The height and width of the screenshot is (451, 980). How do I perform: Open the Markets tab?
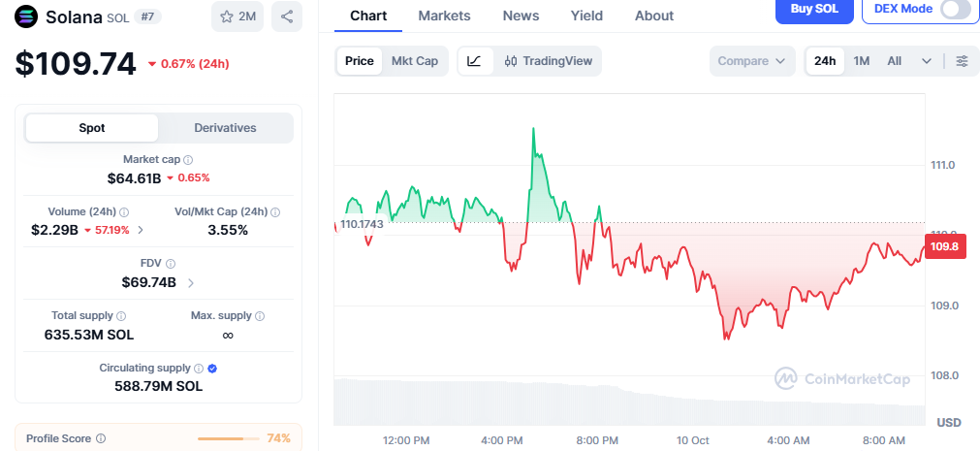coord(444,16)
